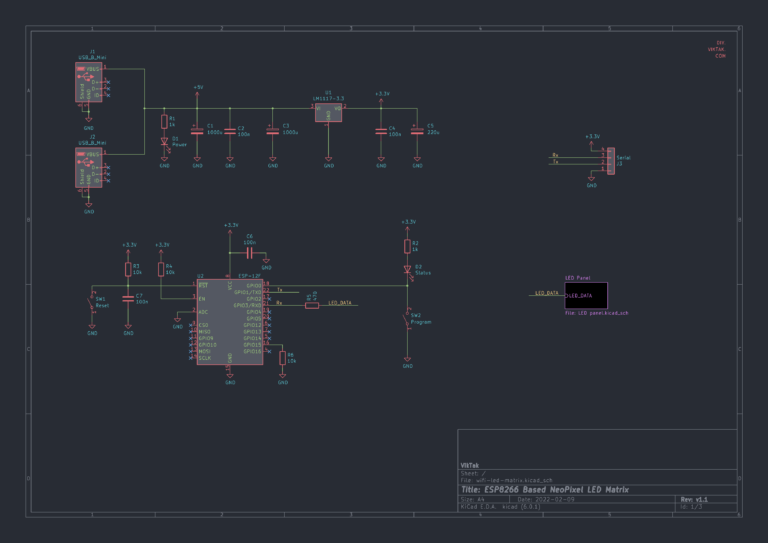Click capacitor C6 100n near VCC
Screen dimensions: 768x543
tap(250, 254)
